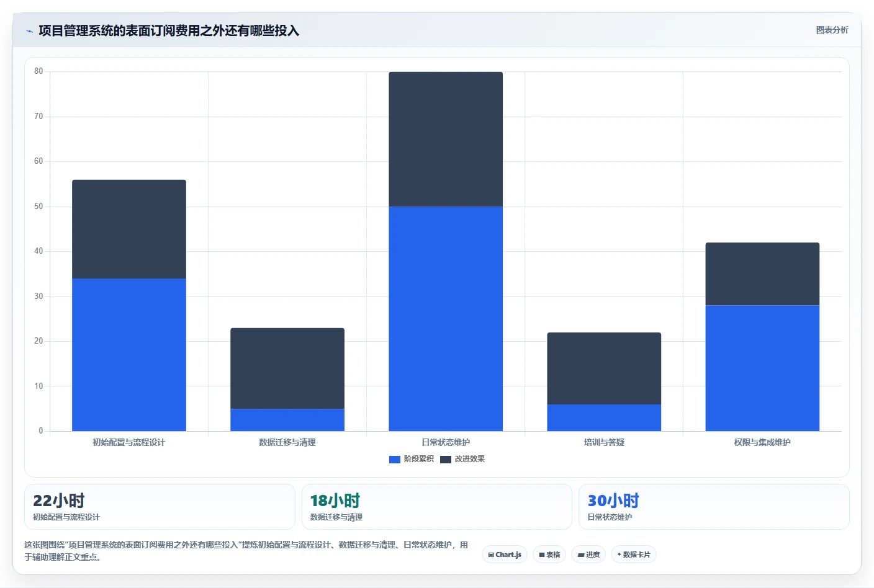Image resolution: width=874 pixels, height=588 pixels.
Task: Click the 培训与答疑 x-axis label
Action: 604,442
